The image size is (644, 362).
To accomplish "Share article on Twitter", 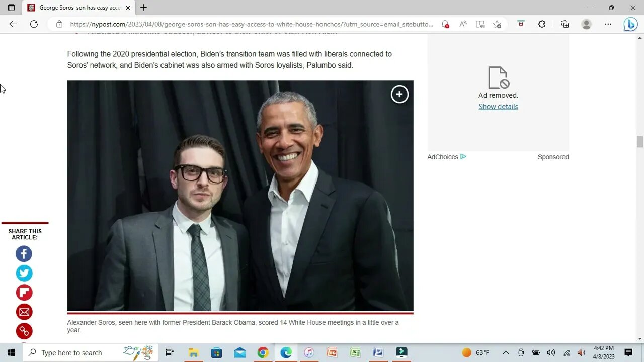I will 24,273.
